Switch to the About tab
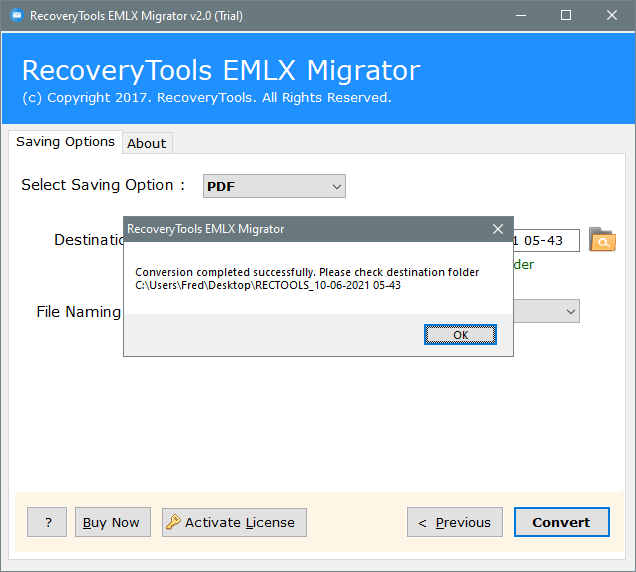The height and width of the screenshot is (572, 636). tap(147, 143)
